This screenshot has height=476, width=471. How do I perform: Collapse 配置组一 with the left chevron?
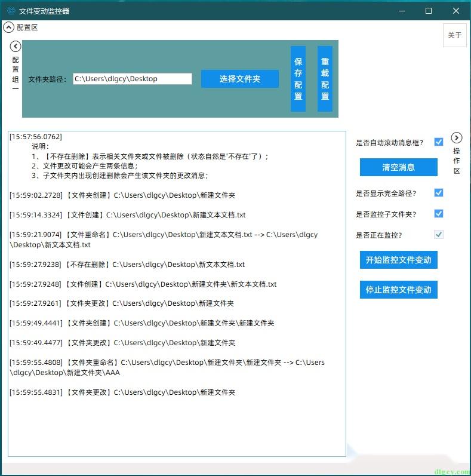coord(16,47)
